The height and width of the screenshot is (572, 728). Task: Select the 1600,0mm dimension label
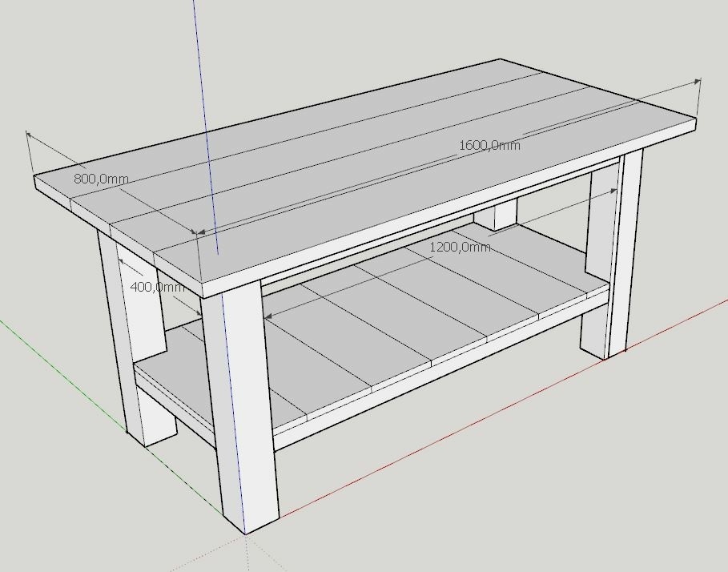pos(489,145)
